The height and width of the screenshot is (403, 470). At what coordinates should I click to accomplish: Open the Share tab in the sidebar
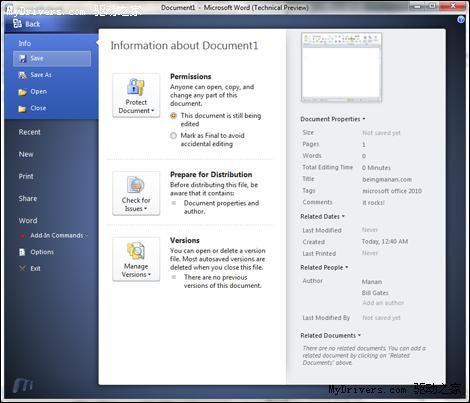tap(28, 199)
